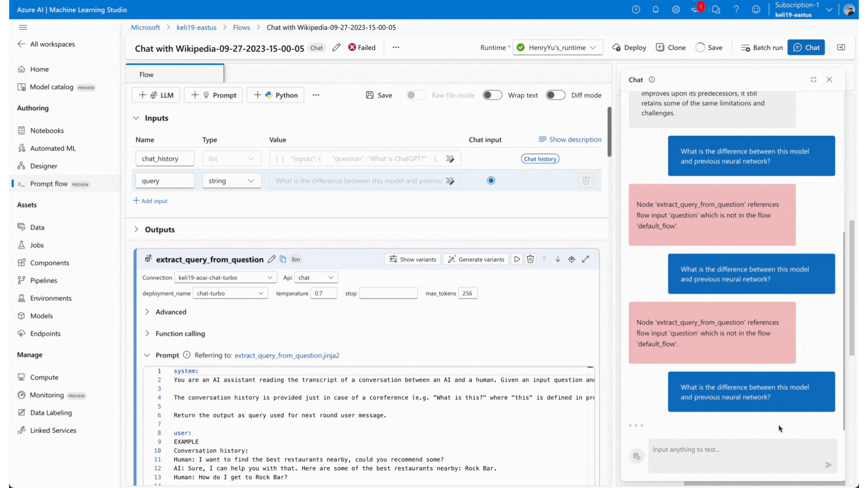Select query as chat input radio
Viewport: 868px width, 488px height.
click(x=491, y=181)
